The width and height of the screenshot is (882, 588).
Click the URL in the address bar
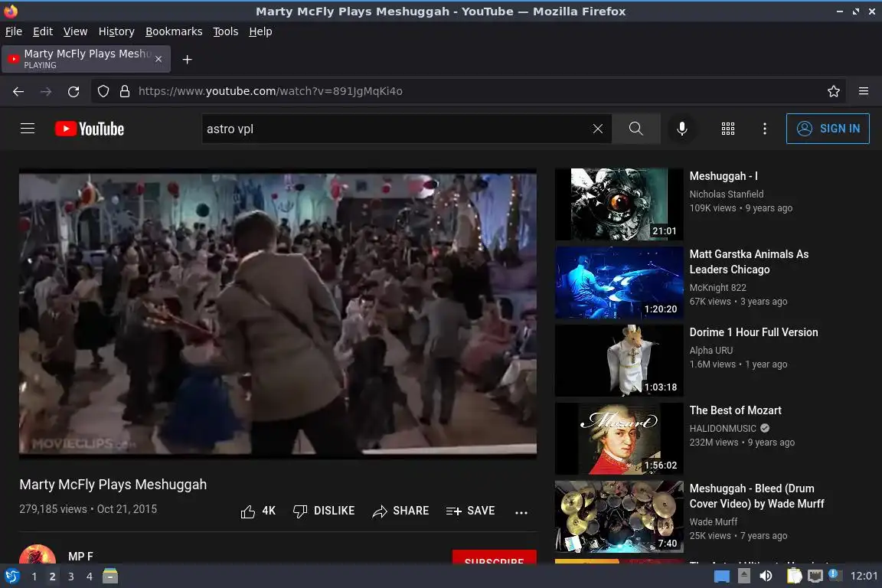pos(270,91)
